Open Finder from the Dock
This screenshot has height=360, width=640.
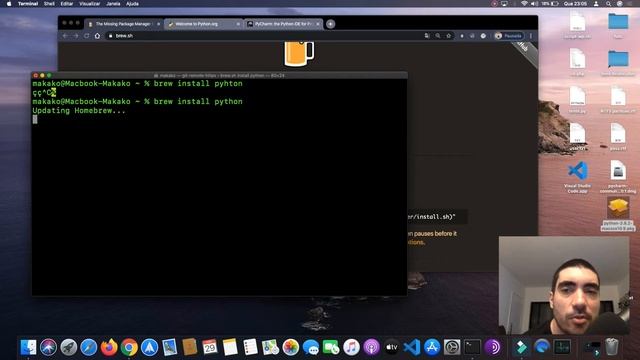click(28, 347)
